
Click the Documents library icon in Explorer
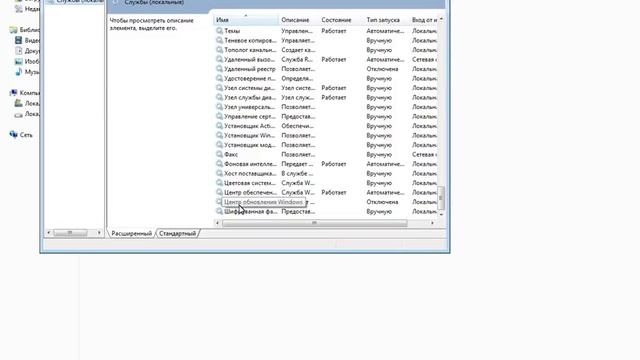(18, 51)
